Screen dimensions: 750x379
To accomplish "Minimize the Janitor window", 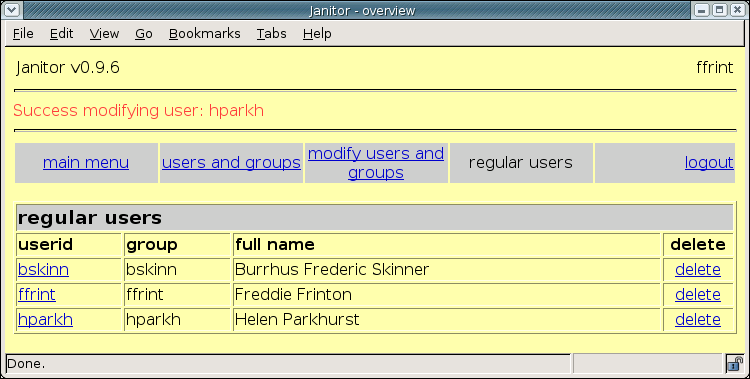I will point(702,10).
